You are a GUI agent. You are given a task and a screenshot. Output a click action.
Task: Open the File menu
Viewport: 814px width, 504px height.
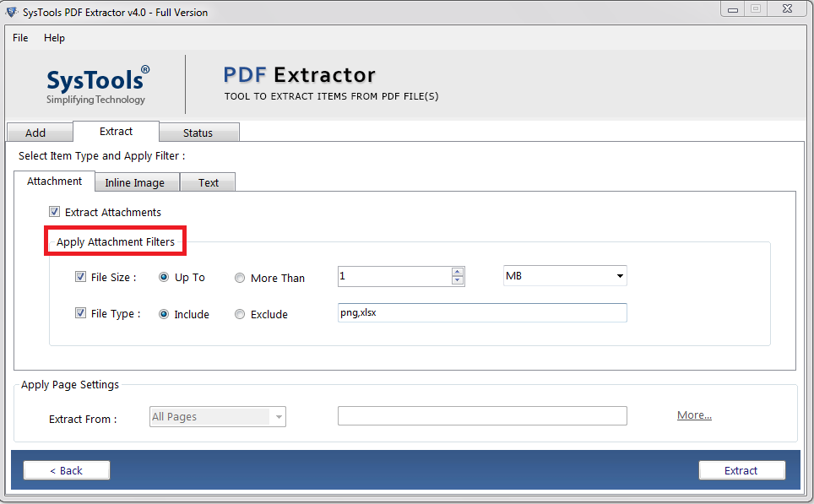pyautogui.click(x=20, y=38)
